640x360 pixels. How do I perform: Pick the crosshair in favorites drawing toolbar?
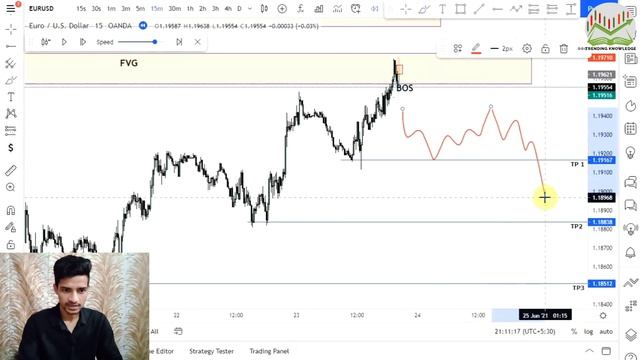(x=405, y=9)
